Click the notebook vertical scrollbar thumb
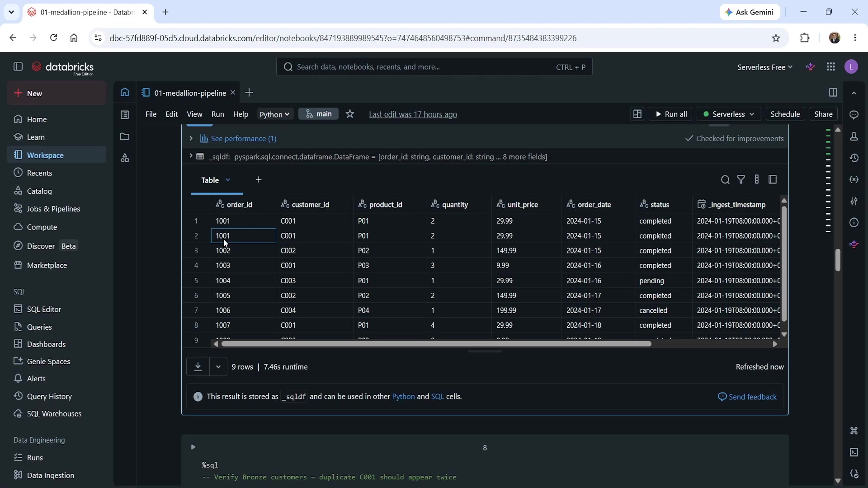 coord(838,260)
